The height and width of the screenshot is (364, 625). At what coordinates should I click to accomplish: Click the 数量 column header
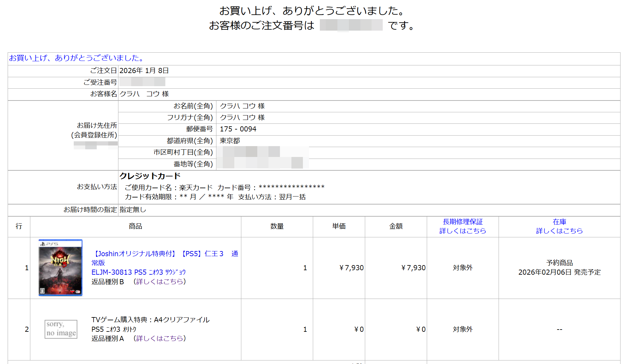pos(277,226)
